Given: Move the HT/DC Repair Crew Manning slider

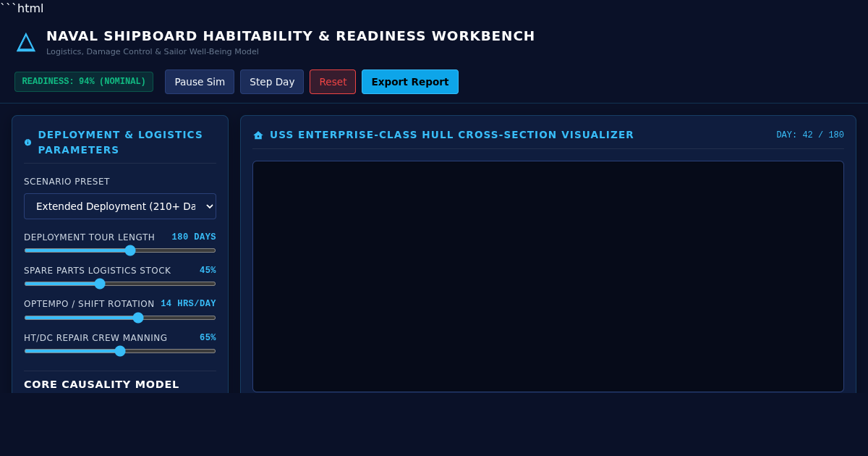Looking at the screenshot, I should 120,351.
